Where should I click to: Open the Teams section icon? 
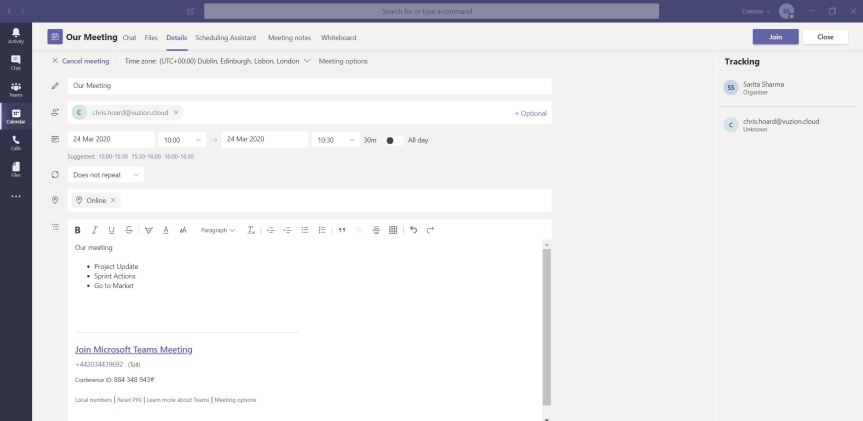pyautogui.click(x=15, y=89)
